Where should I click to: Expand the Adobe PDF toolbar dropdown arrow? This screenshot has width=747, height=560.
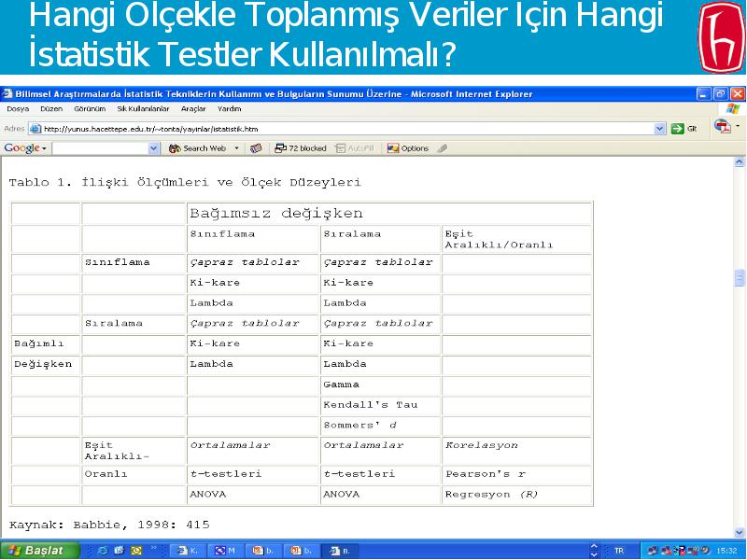click(x=738, y=126)
